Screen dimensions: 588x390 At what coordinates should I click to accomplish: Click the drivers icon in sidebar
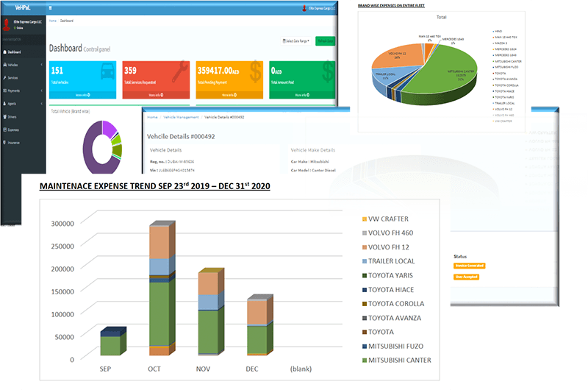pyautogui.click(x=4, y=117)
